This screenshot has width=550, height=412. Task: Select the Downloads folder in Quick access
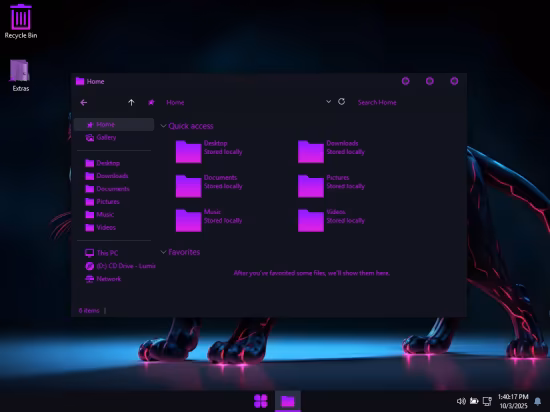point(331,151)
